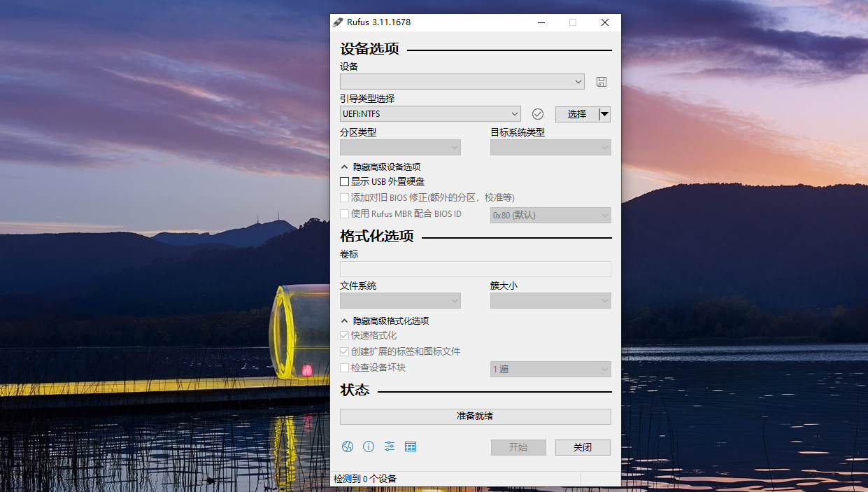Screen dimensions: 868x492
Task: Close the Rufus window
Action: tap(605, 22)
